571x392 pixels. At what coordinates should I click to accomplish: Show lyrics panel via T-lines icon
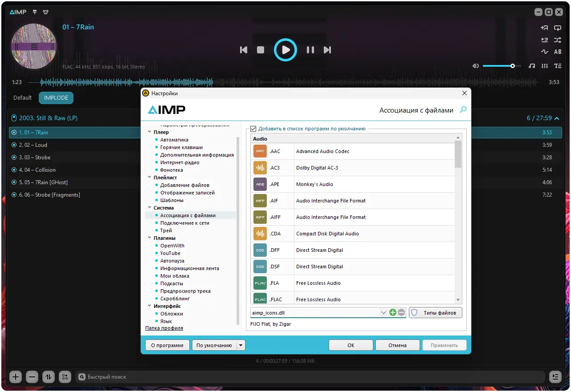(x=557, y=66)
